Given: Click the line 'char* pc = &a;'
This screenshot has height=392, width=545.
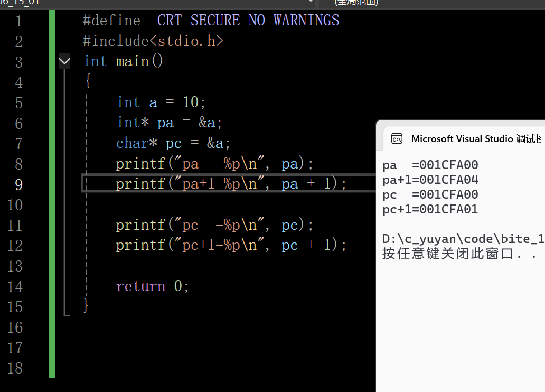Looking at the screenshot, I should coord(173,143).
